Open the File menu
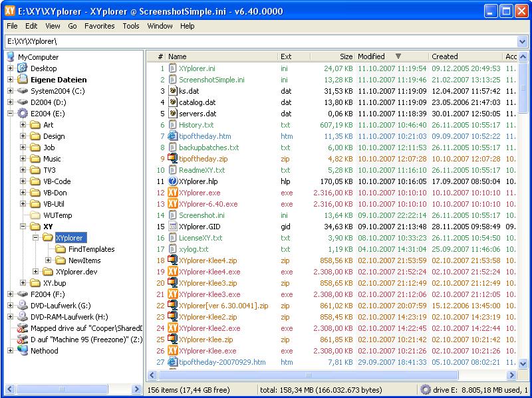 coord(12,26)
